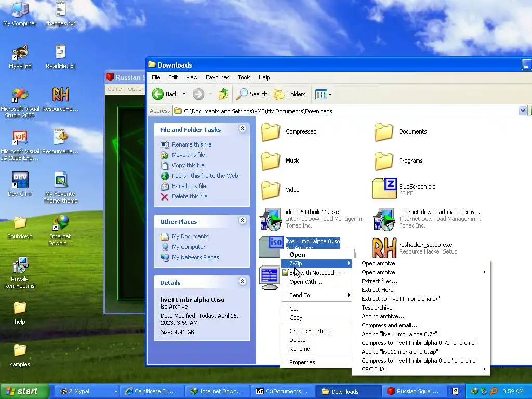This screenshot has height=399, width=532.
Task: Select BlueScreen.zip archive
Action: [404, 189]
